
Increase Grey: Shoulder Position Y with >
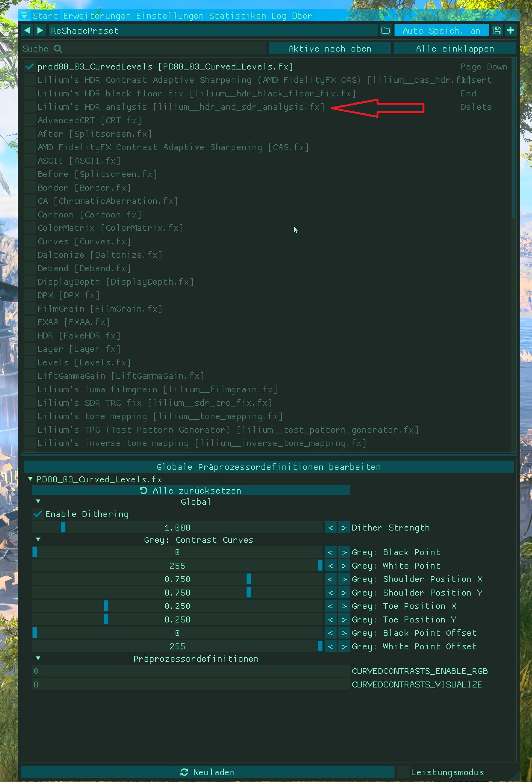click(344, 593)
